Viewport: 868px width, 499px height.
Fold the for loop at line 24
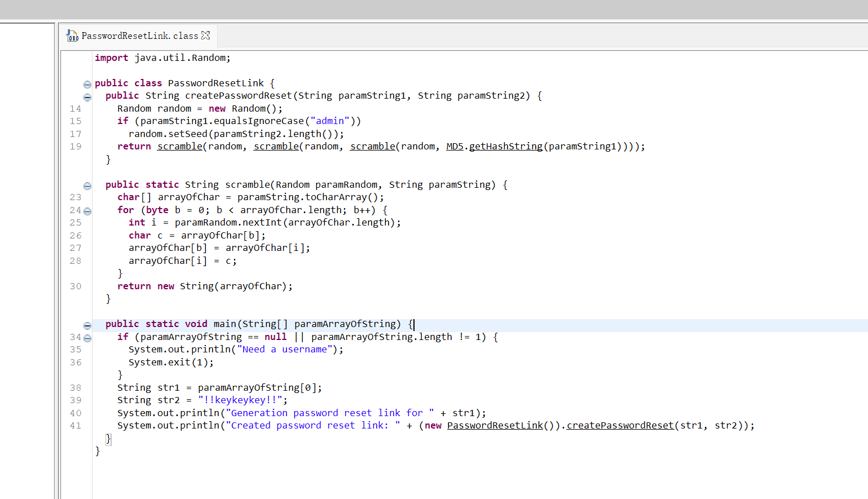tap(87, 211)
